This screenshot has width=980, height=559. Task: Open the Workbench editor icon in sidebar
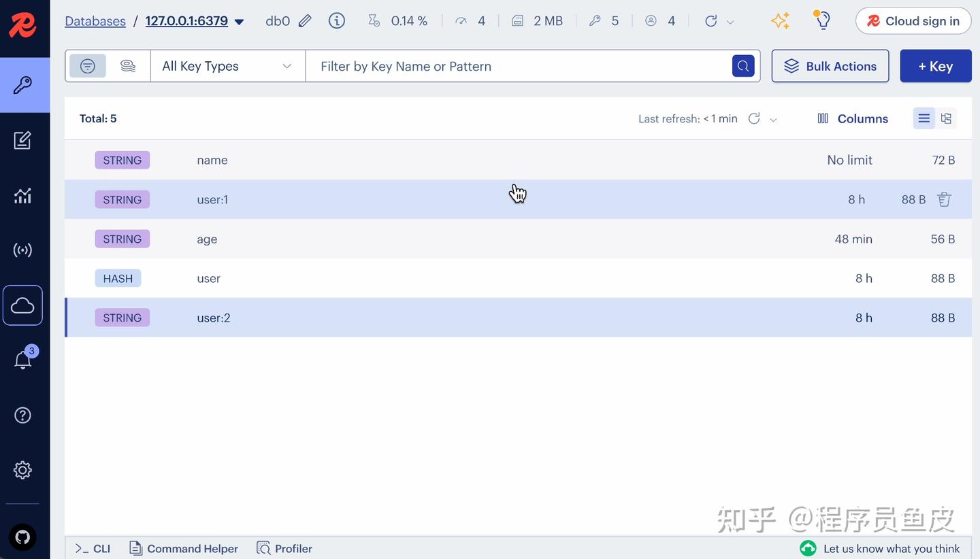[x=22, y=141]
